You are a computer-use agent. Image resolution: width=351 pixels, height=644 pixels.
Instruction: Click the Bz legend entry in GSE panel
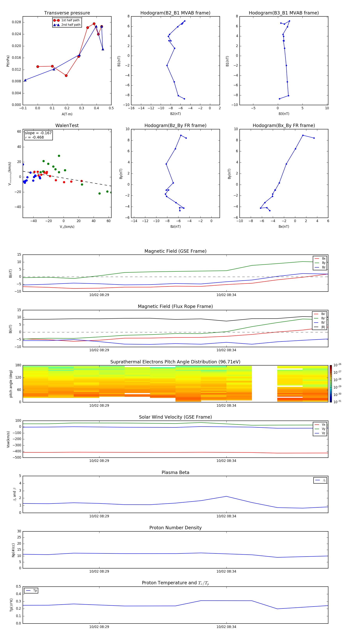320,268
